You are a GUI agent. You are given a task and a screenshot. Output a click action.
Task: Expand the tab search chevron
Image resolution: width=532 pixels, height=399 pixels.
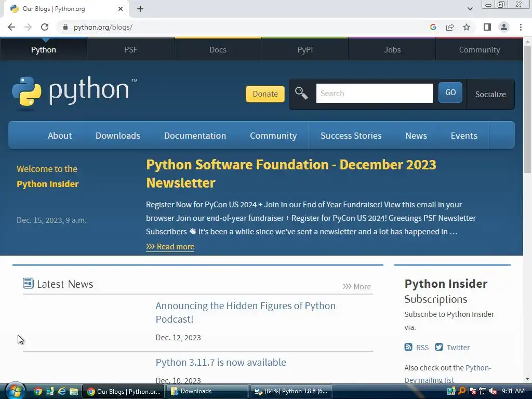470,9
